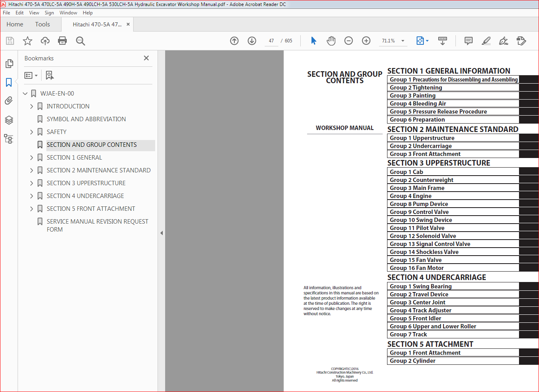Click Group 6 Upper and Lower Roller link
The width and height of the screenshot is (539, 392).
tap(433, 326)
